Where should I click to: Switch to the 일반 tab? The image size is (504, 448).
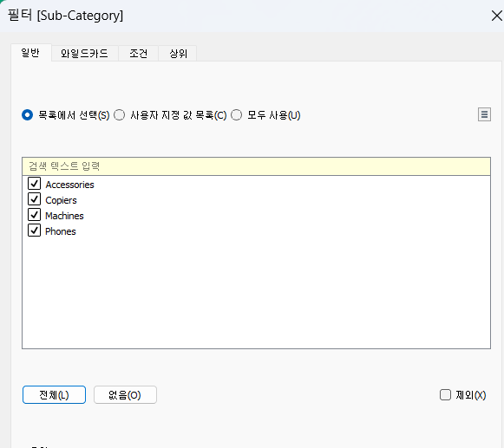31,53
